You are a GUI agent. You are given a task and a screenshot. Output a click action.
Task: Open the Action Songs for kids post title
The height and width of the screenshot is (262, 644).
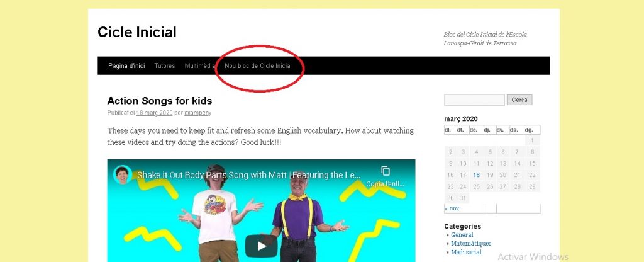[159, 101]
